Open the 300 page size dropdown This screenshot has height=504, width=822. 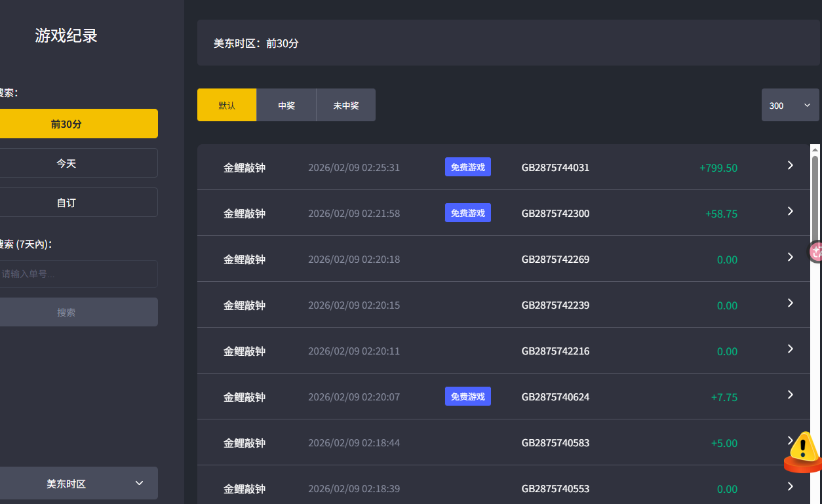[x=790, y=106]
